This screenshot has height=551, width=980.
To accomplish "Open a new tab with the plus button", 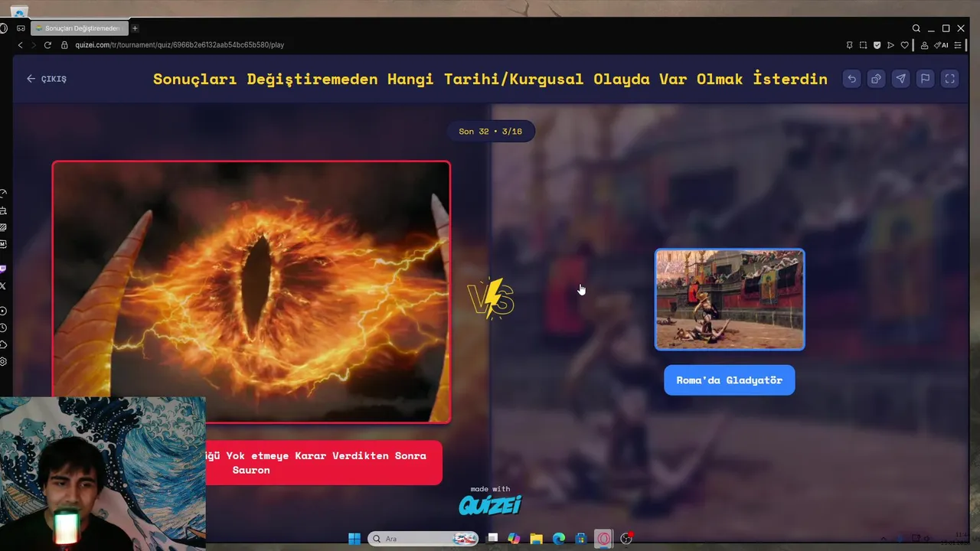I will point(135,28).
